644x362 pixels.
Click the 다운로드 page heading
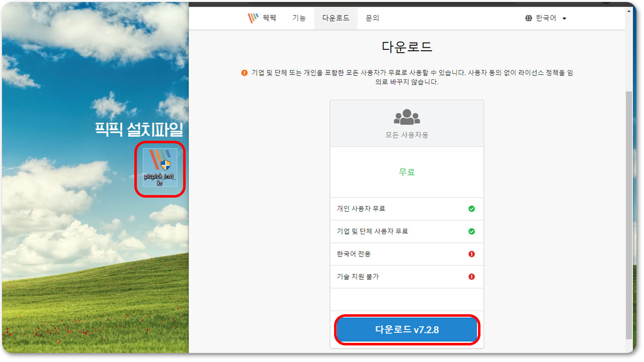pyautogui.click(x=407, y=47)
